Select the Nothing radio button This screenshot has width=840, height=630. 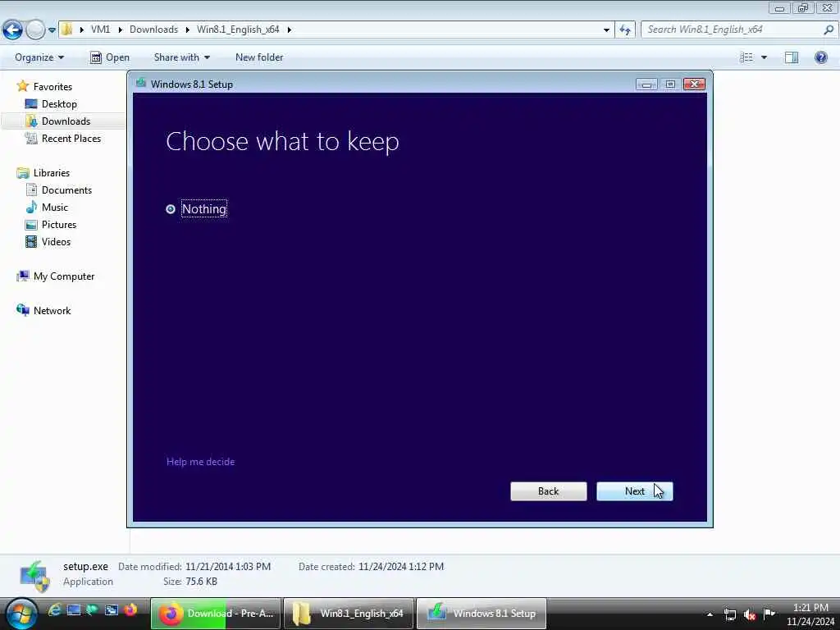point(171,209)
